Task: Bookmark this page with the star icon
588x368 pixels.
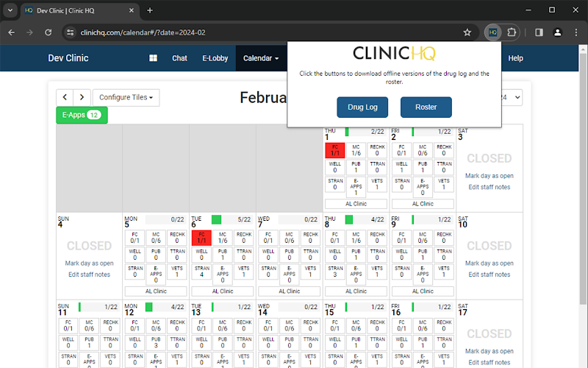Action: click(467, 32)
